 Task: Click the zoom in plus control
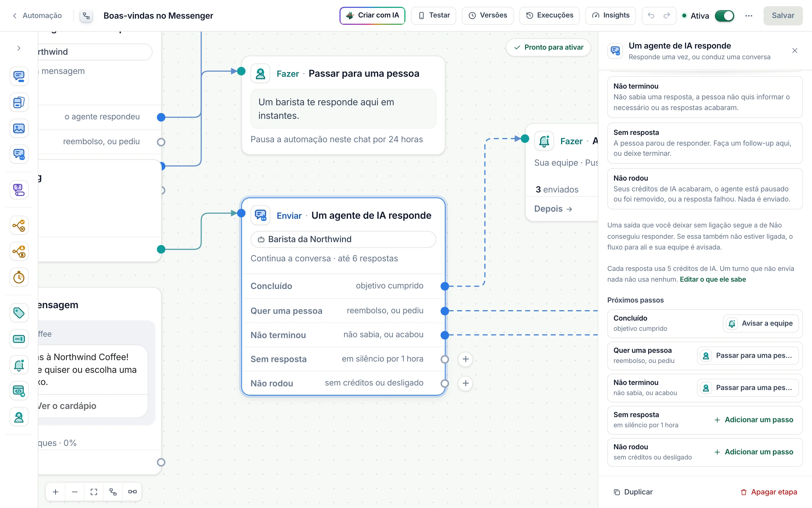click(x=56, y=492)
